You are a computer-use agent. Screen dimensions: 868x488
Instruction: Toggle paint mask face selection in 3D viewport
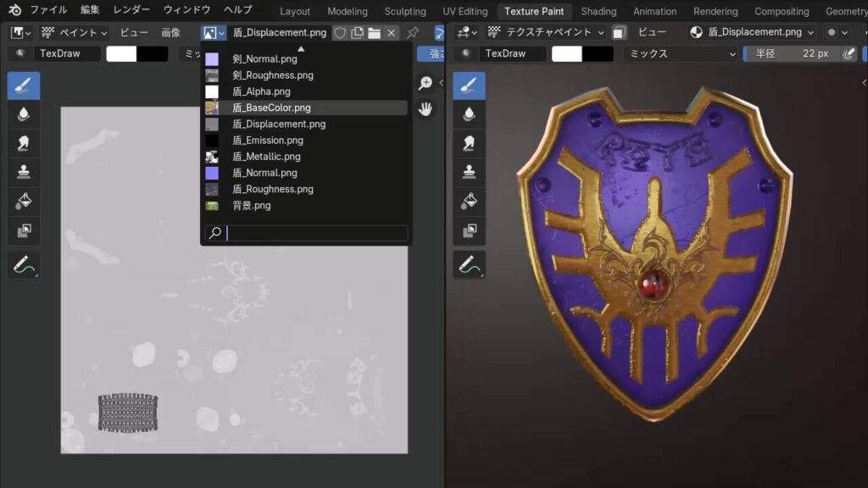pos(619,33)
